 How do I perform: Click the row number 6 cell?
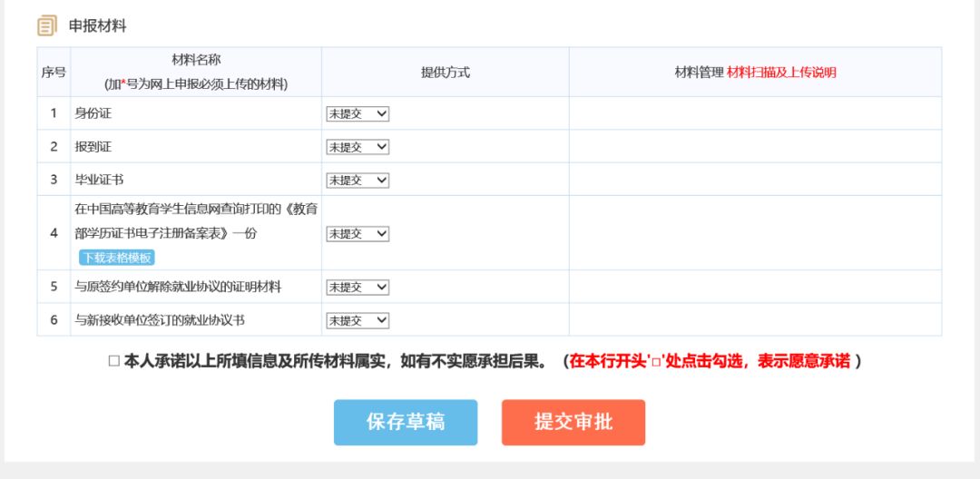54,320
